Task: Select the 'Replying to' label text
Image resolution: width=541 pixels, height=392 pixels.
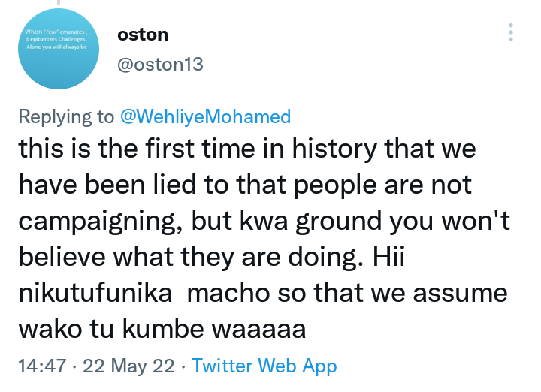Action: [x=66, y=116]
